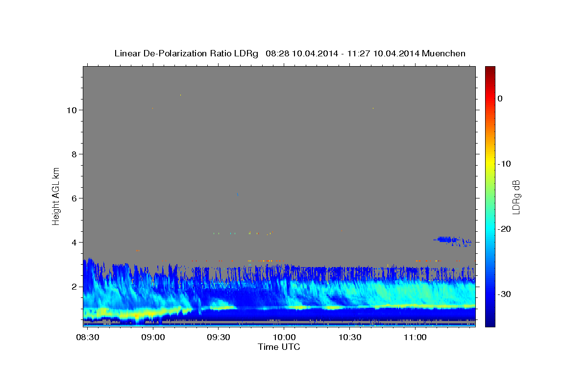This screenshot has width=588, height=392.
Task: Click the 09:30 time tick label
Action: (219, 338)
